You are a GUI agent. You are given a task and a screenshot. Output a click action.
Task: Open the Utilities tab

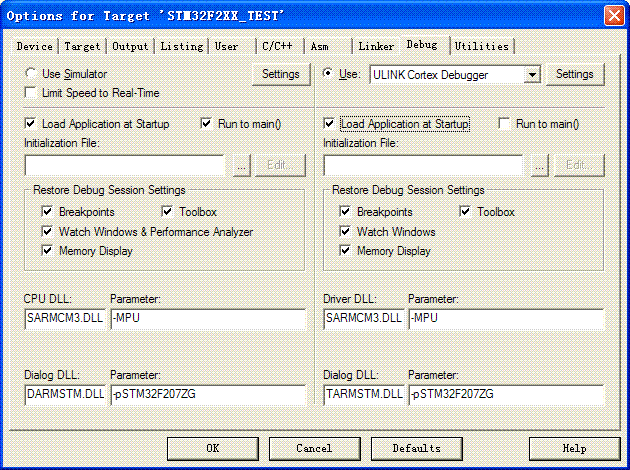[482, 46]
